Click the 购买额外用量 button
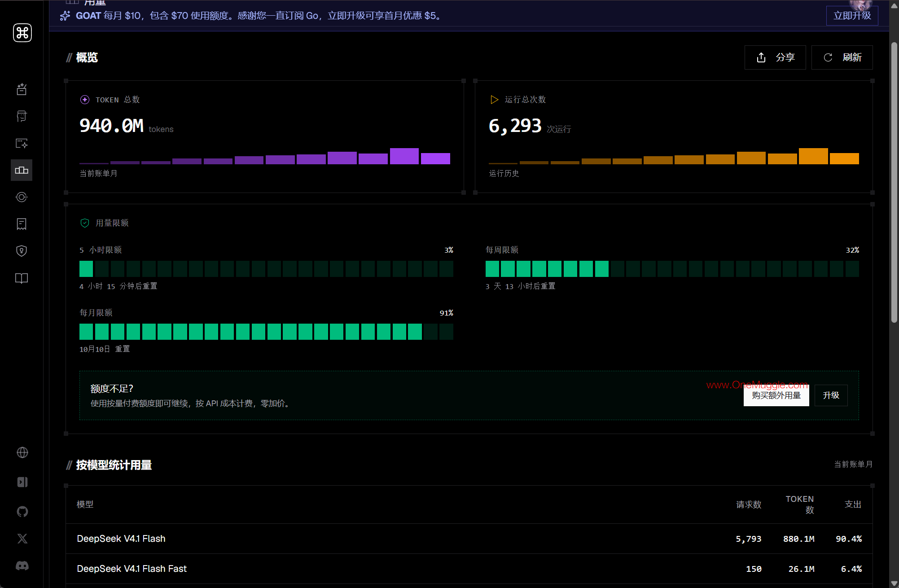This screenshot has width=899, height=588. 776,395
